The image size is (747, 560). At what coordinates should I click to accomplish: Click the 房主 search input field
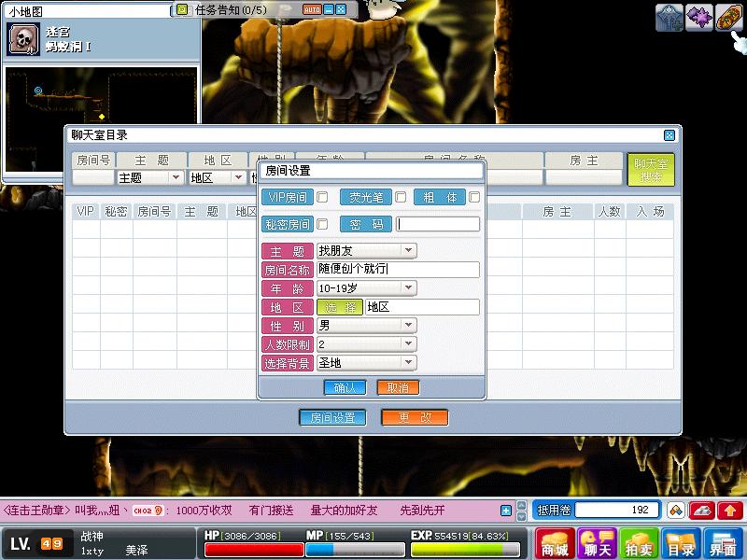point(584,177)
